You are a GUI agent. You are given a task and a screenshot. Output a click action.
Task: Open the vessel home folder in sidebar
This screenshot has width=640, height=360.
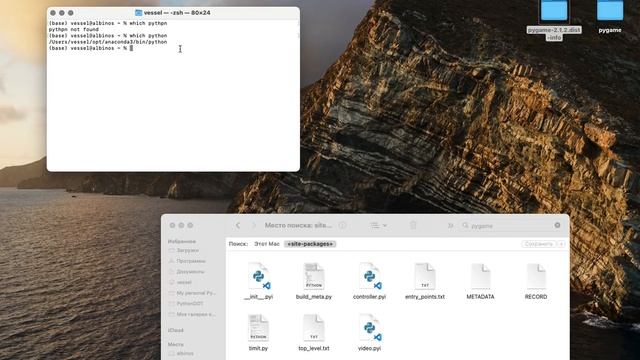tap(180, 282)
